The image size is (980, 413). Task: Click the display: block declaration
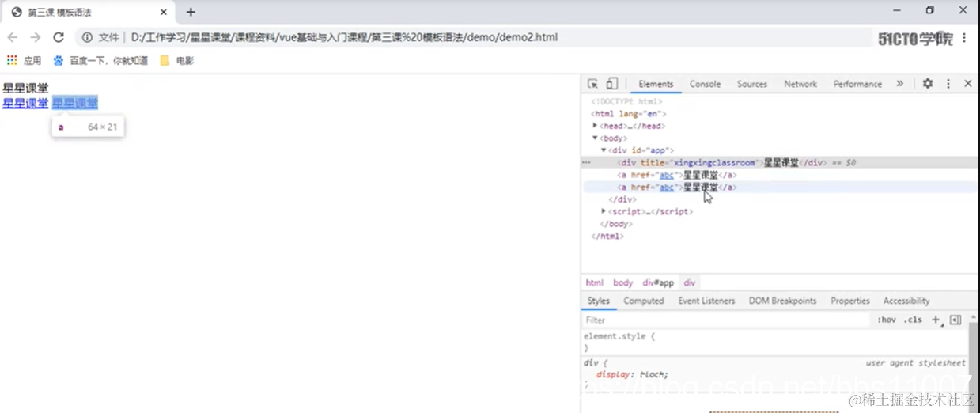pyautogui.click(x=633, y=374)
